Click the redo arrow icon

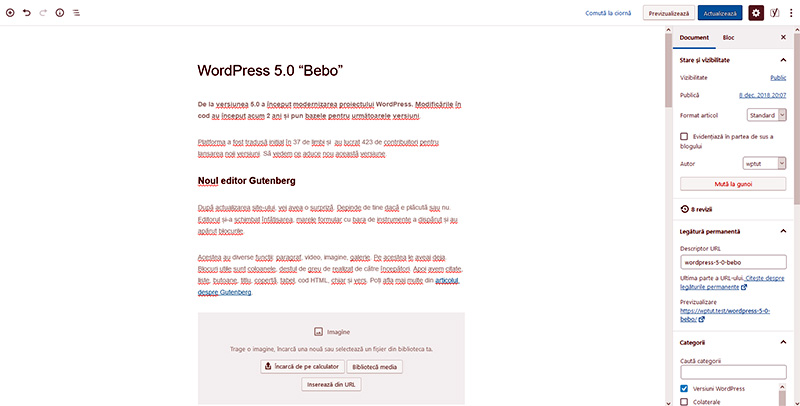[x=43, y=13]
